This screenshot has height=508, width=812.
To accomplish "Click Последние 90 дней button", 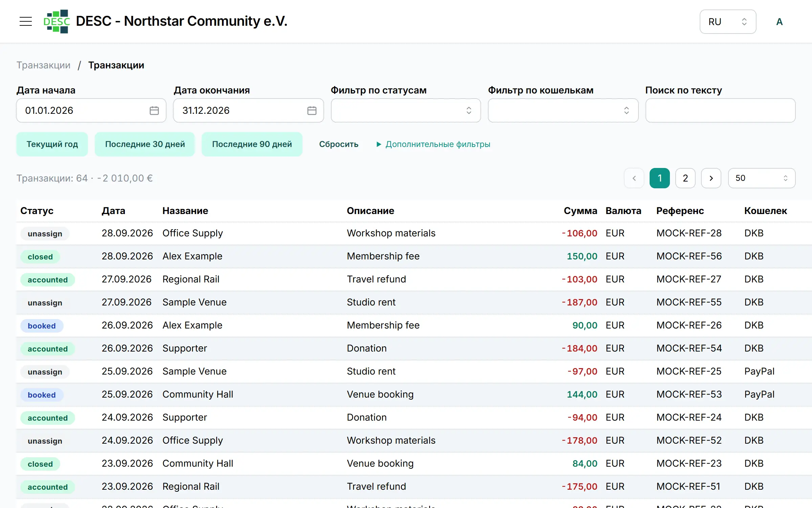I will pos(252,144).
